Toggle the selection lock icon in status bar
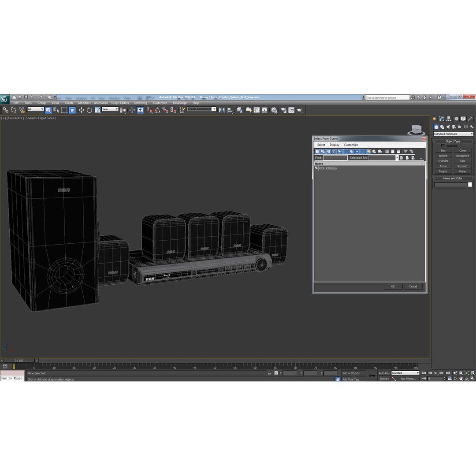 [x=269, y=373]
